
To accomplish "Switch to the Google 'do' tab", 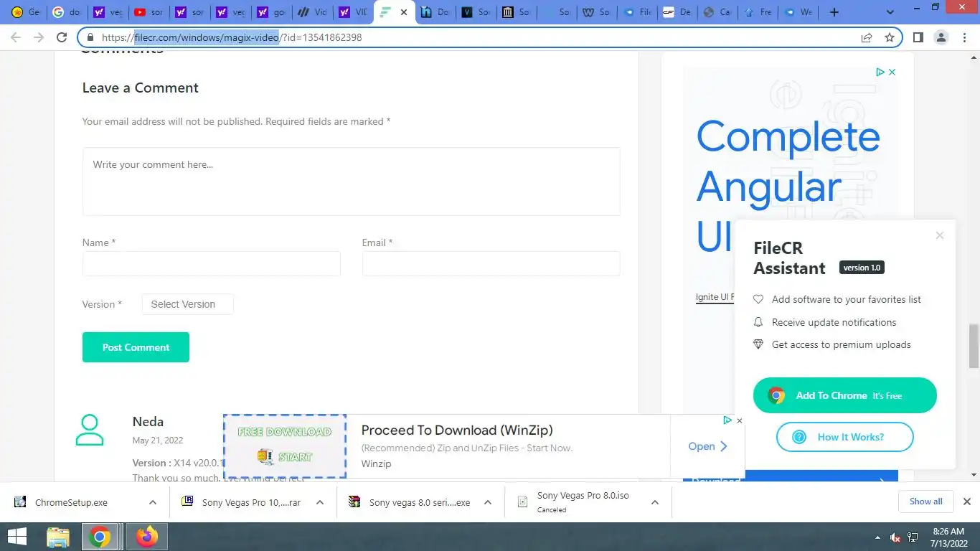I will click(66, 12).
